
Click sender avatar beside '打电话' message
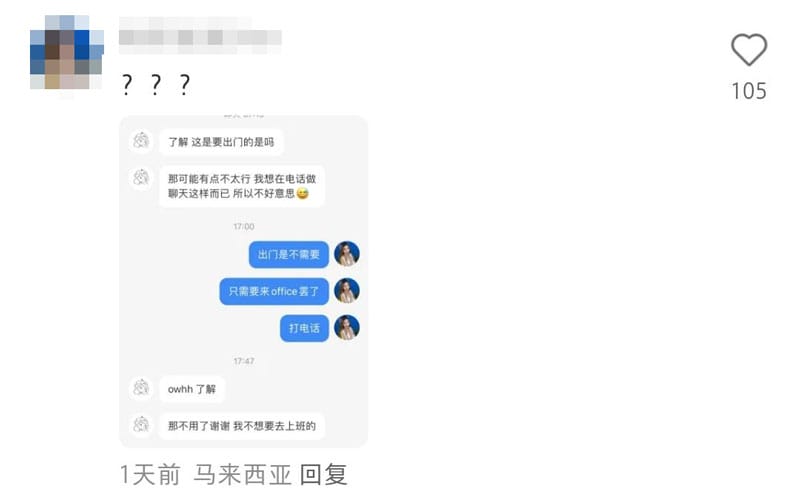(x=347, y=328)
